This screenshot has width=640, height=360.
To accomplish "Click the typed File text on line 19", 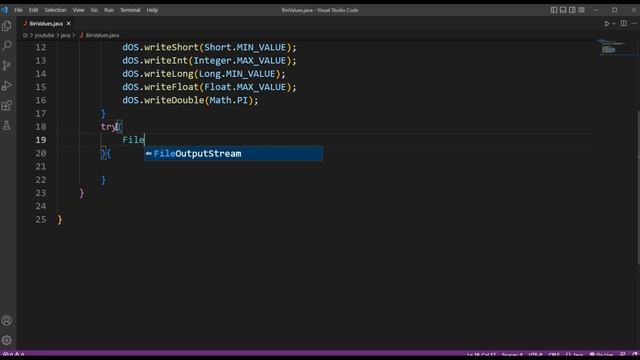I will (x=133, y=140).
